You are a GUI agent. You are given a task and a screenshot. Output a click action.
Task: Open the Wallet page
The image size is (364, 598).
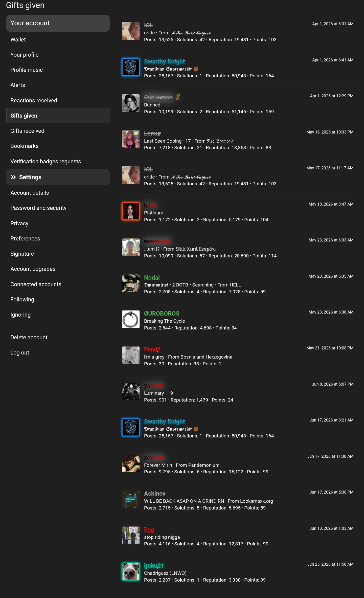coord(58,40)
